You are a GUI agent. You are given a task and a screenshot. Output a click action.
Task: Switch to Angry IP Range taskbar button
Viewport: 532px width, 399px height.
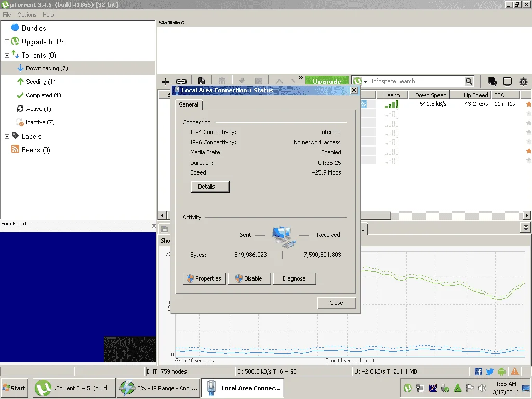pyautogui.click(x=158, y=388)
